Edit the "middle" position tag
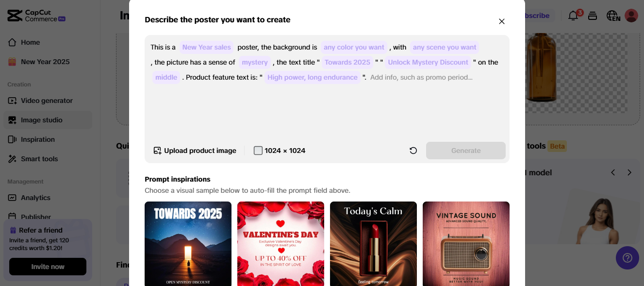Viewport: 644px width, 286px height. 166,77
